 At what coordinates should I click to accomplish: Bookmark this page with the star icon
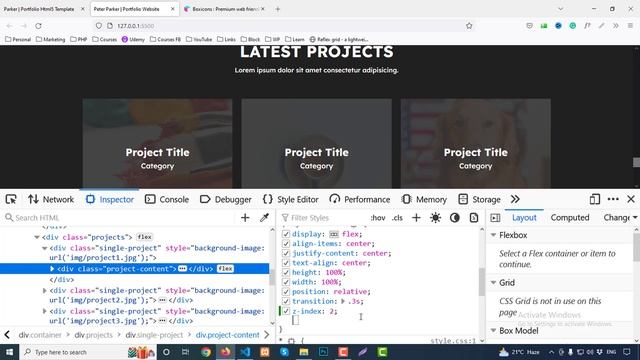(469, 26)
